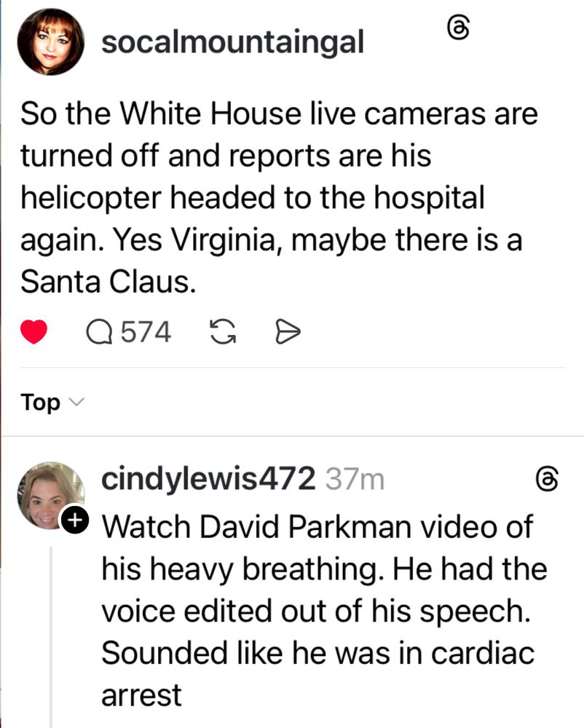Image resolution: width=584 pixels, height=728 pixels.
Task: Open the David Parkman reply text
Action: tap(324, 611)
